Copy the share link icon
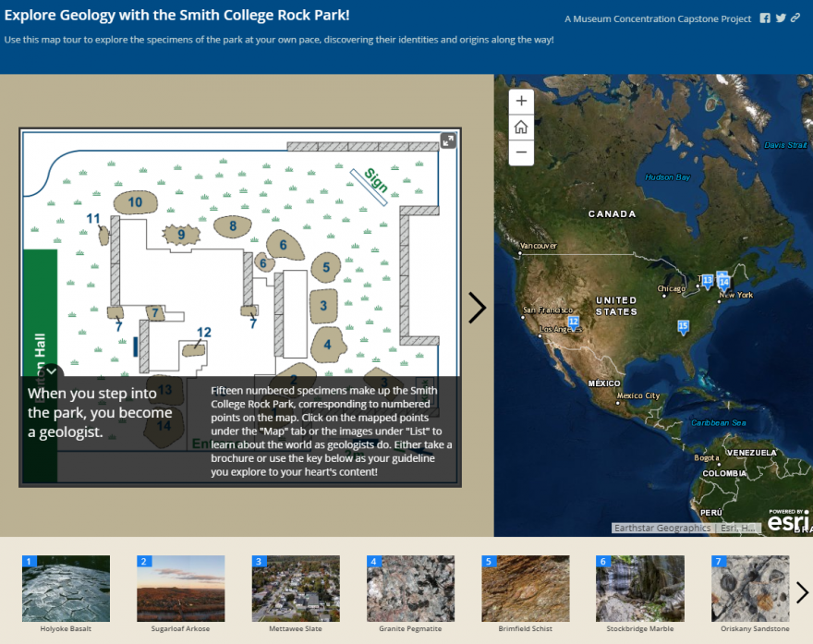Viewport: 813px width, 644px height. point(795,18)
